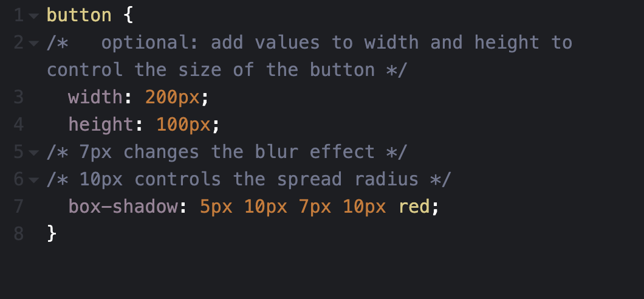Click the red color keyword
The height and width of the screenshot is (299, 644).
click(x=415, y=207)
